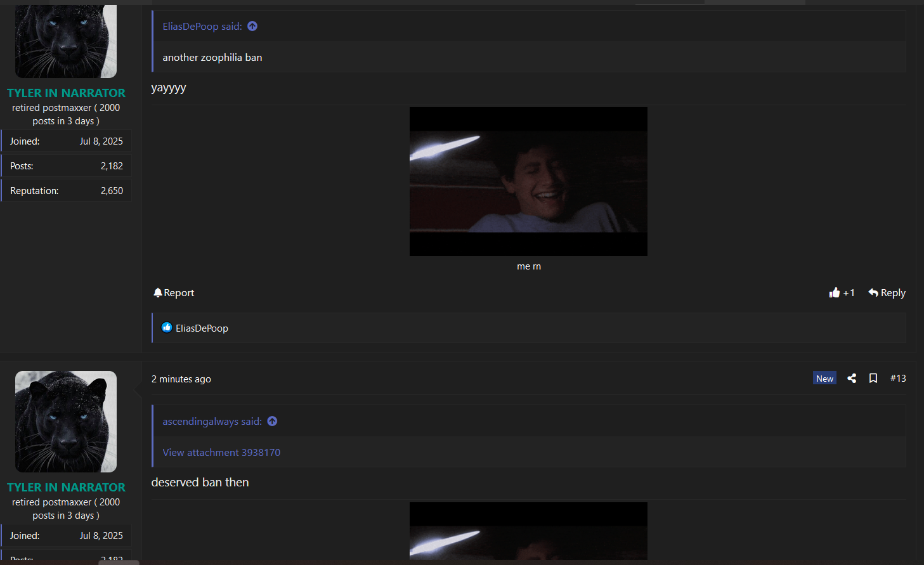Click the '2 minutes ago' timestamp

(x=181, y=379)
